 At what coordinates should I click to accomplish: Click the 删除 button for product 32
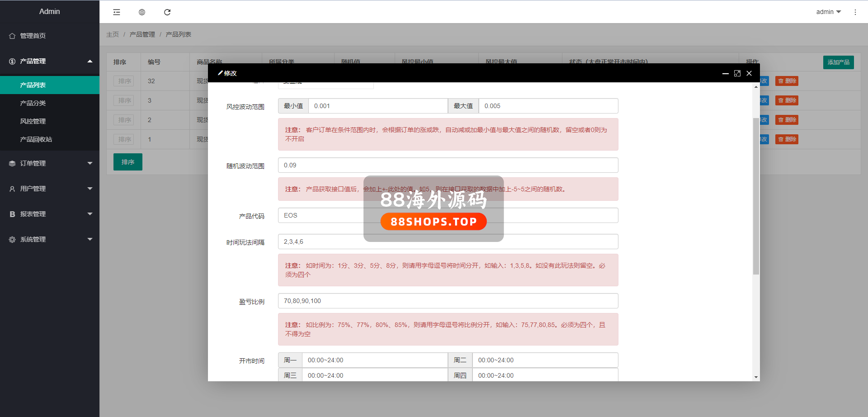(x=787, y=81)
